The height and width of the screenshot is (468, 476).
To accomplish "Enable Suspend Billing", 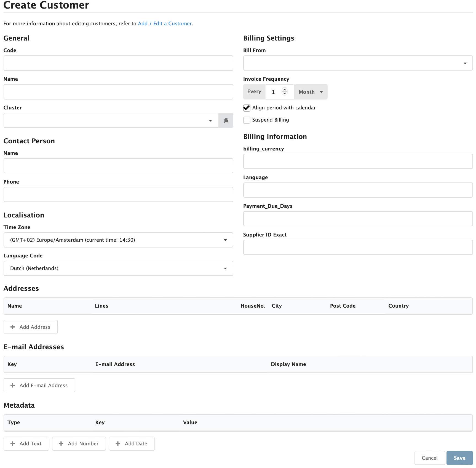I will pos(247,120).
